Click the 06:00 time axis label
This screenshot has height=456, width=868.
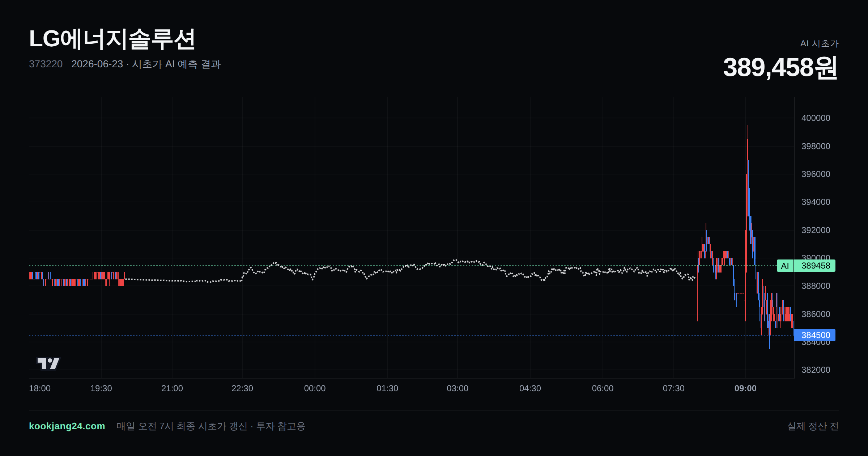point(603,388)
